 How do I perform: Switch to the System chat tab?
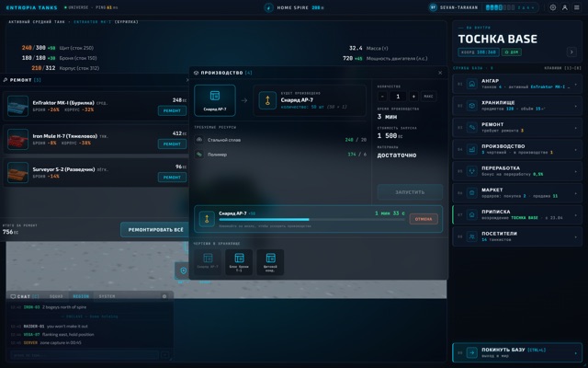107,296
